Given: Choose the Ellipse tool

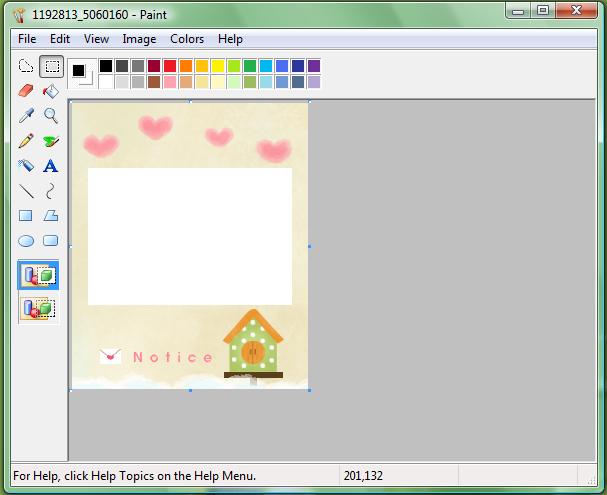Looking at the screenshot, I should coord(26,241).
